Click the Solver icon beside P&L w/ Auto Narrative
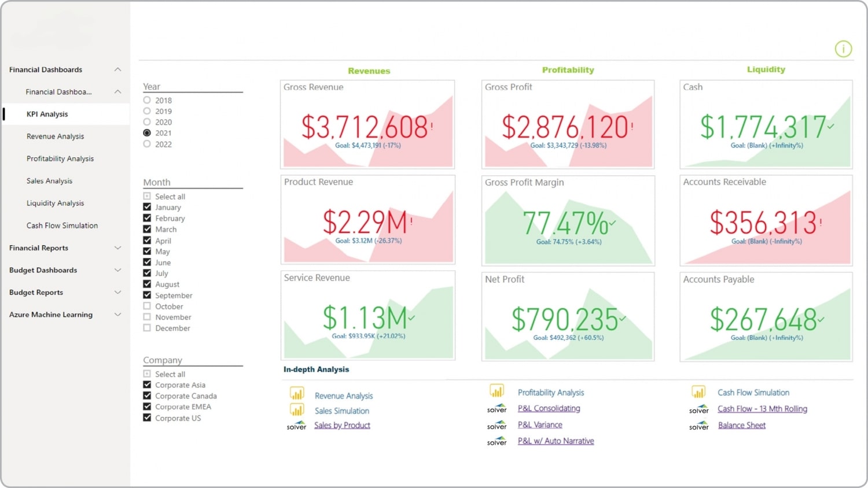The image size is (868, 488). click(x=496, y=441)
